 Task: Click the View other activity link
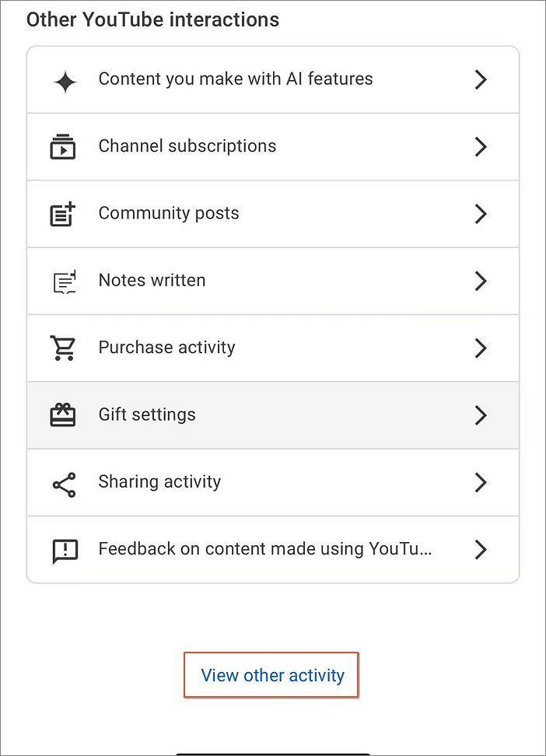[271, 675]
